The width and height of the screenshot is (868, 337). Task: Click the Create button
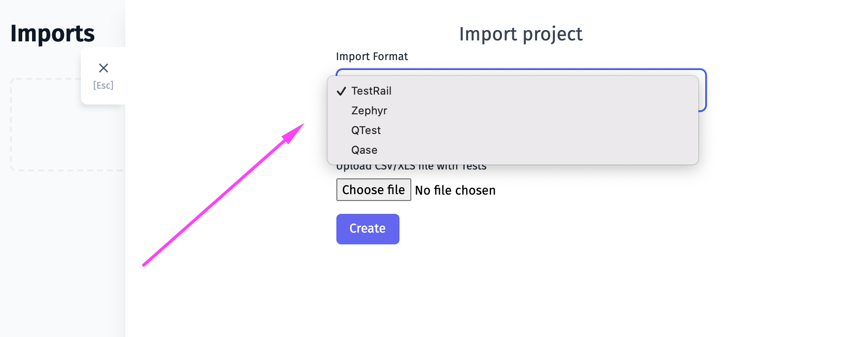pos(368,229)
